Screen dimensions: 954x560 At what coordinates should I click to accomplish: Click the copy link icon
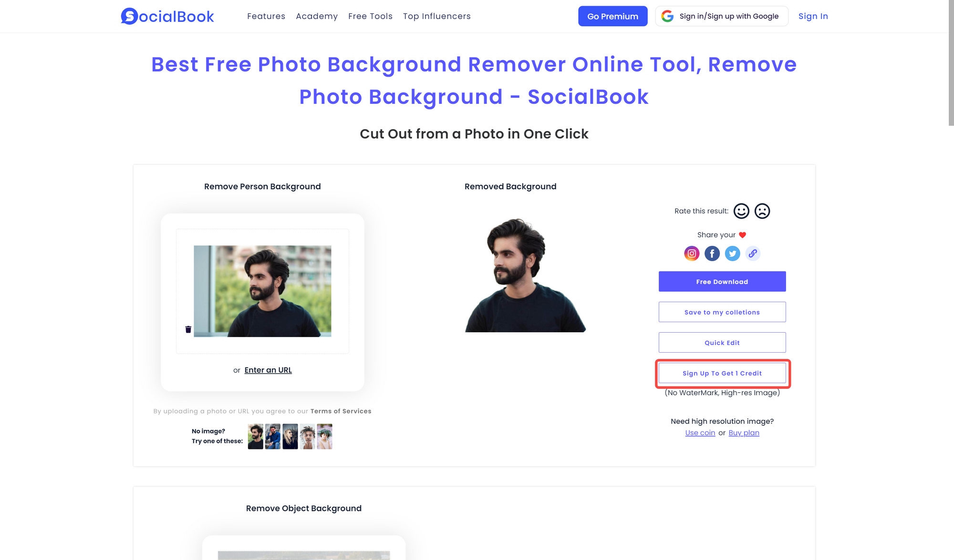[753, 254]
